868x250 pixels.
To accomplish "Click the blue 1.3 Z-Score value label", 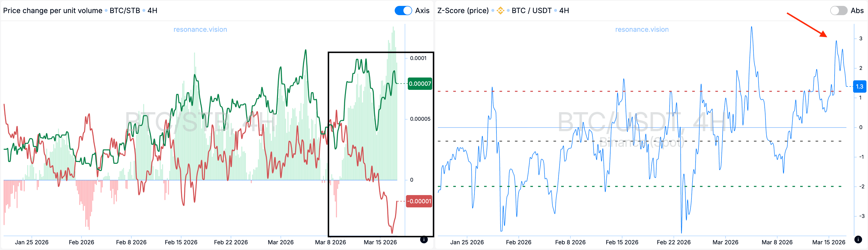I will coord(859,86).
